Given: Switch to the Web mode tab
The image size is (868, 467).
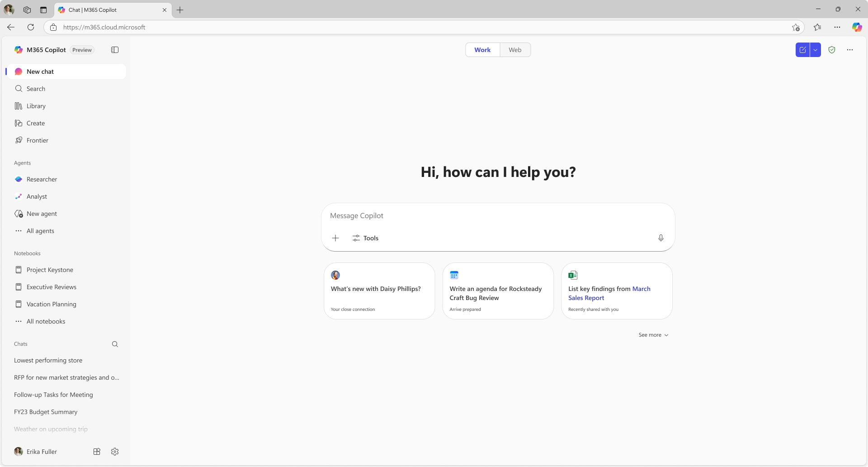Looking at the screenshot, I should [515, 50].
